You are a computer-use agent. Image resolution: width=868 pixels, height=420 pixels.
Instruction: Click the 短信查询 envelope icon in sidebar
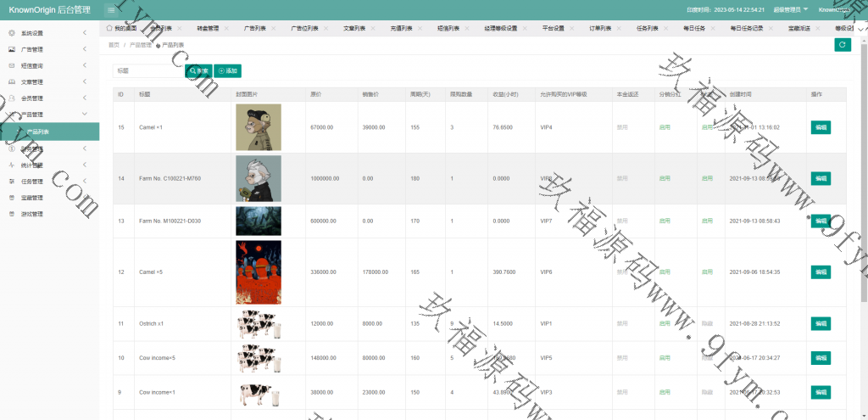pyautogui.click(x=12, y=65)
